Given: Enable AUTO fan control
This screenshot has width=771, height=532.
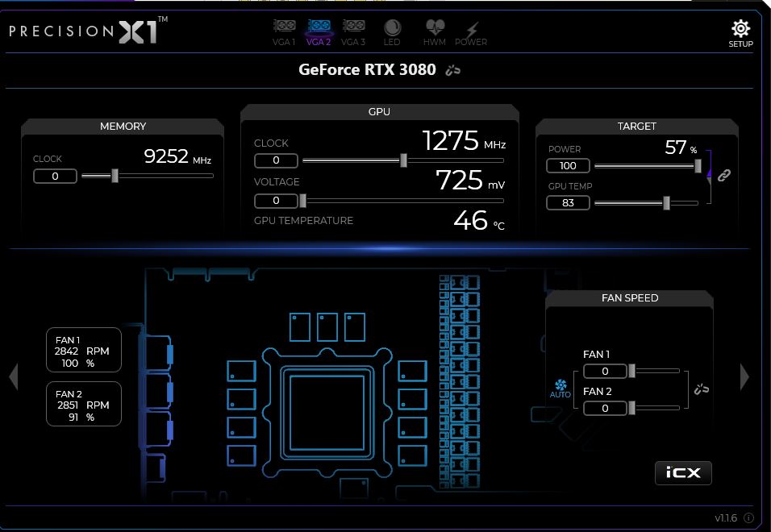Looking at the screenshot, I should pos(560,389).
